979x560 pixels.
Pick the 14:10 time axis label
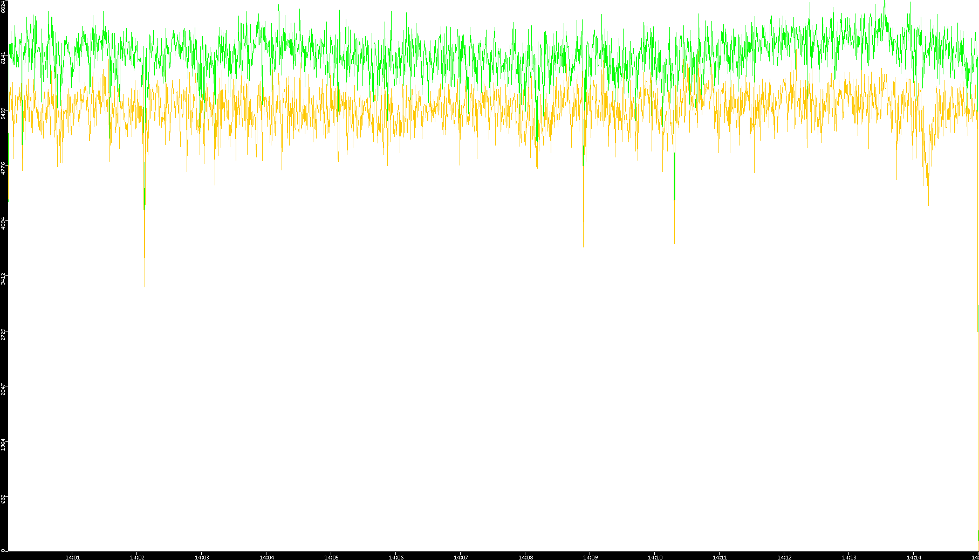pos(655,557)
